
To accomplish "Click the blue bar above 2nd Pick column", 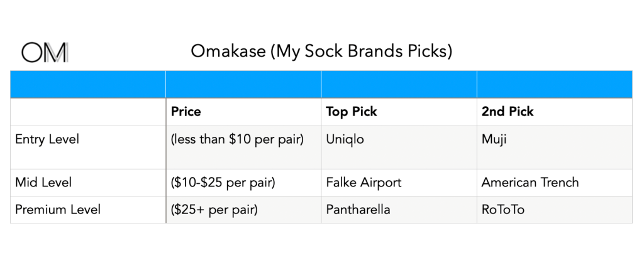I will click(x=554, y=85).
